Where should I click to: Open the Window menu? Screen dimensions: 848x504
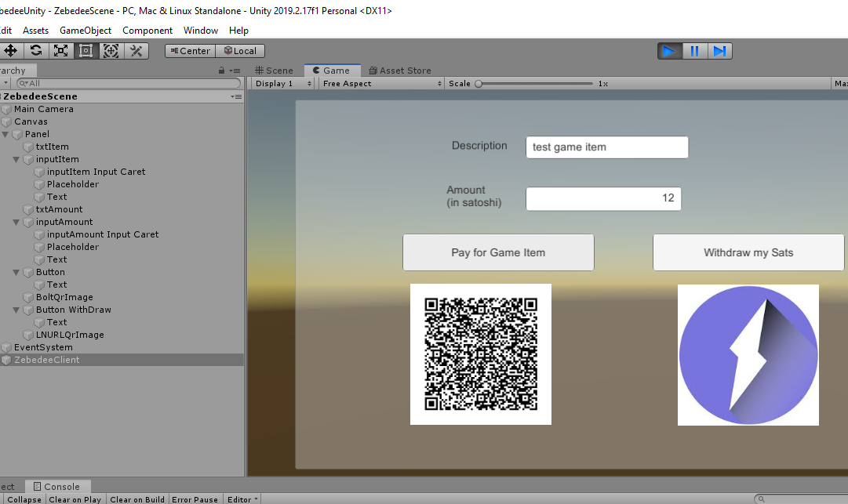[201, 31]
